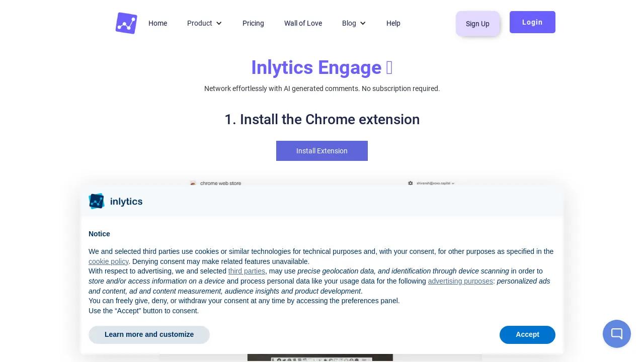Click the Inlytics logo in the navbar
This screenshot has height=362, width=644.
126,23
